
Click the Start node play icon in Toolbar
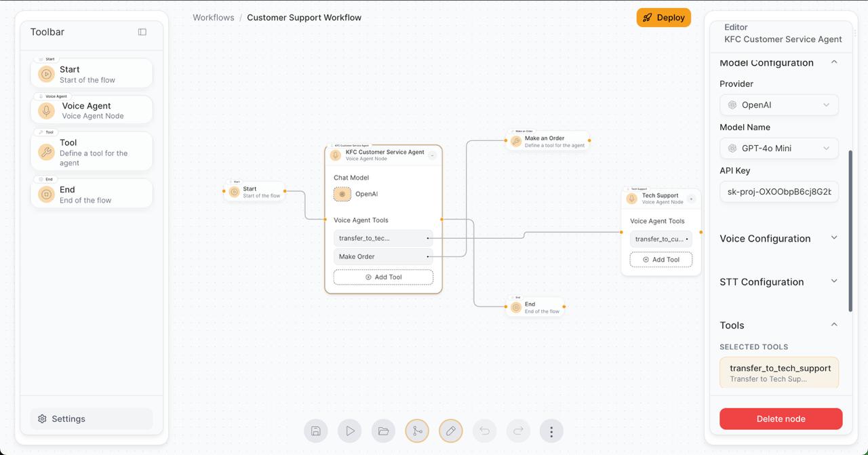(46, 75)
